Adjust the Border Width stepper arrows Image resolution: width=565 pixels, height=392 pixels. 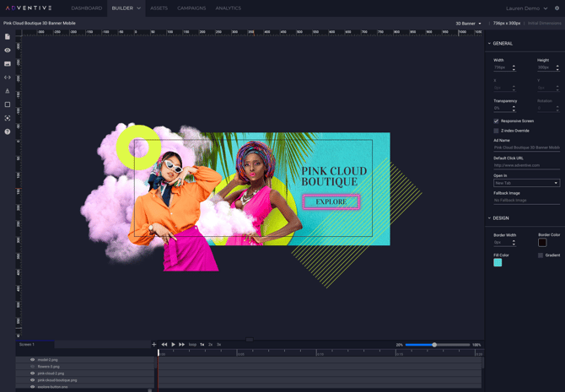pos(514,243)
